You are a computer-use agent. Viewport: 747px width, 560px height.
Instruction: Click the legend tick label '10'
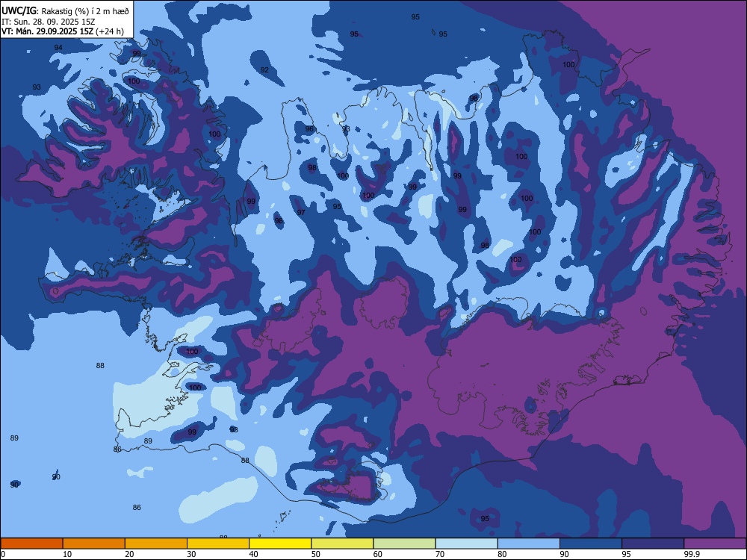tap(67, 554)
